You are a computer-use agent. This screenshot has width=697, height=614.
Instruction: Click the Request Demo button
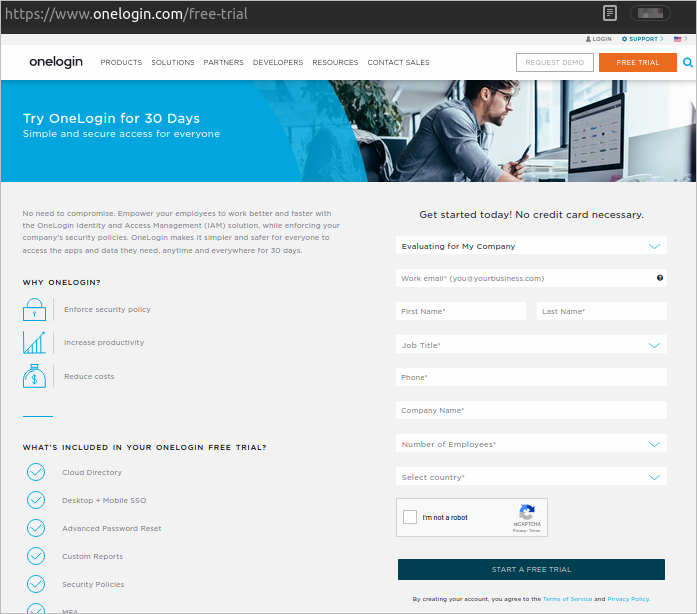point(555,62)
